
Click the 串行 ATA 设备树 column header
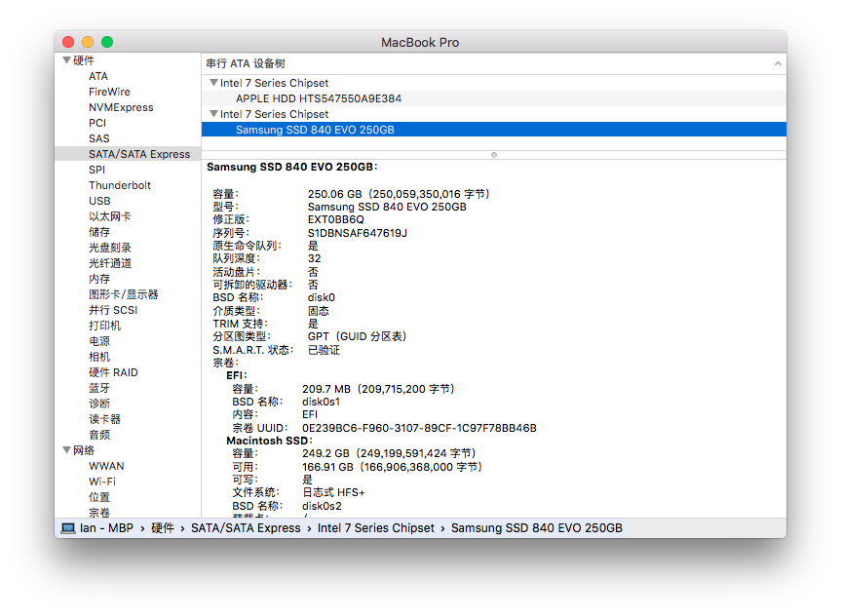pos(494,64)
